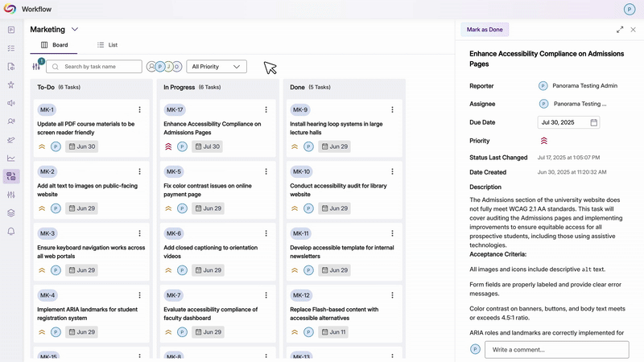Image resolution: width=644 pixels, height=362 pixels.
Task: Open the megaphone announcements icon in sidebar
Action: click(x=11, y=103)
